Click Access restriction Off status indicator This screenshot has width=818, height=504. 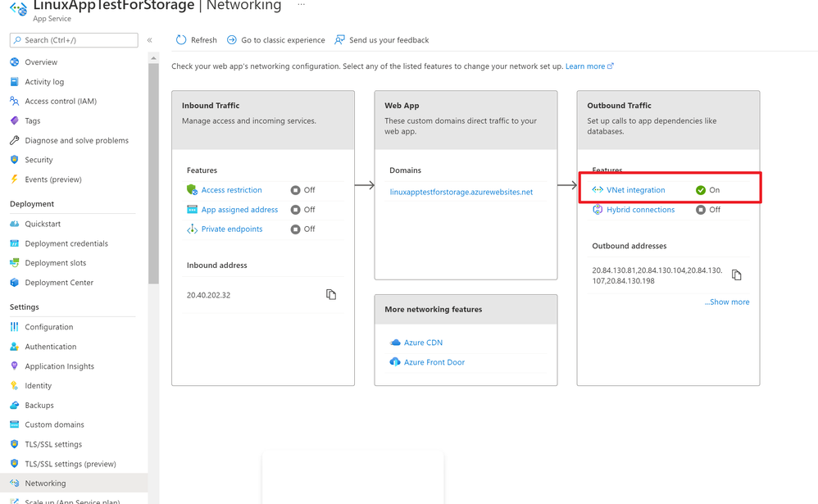point(296,190)
